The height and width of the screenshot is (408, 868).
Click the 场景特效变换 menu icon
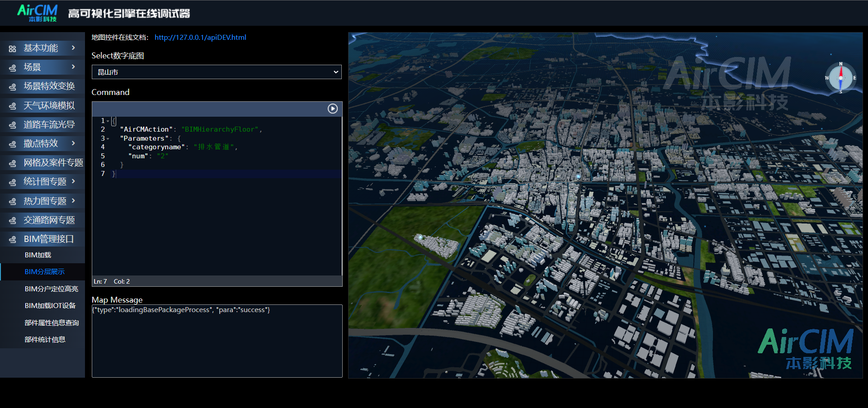[x=13, y=86]
